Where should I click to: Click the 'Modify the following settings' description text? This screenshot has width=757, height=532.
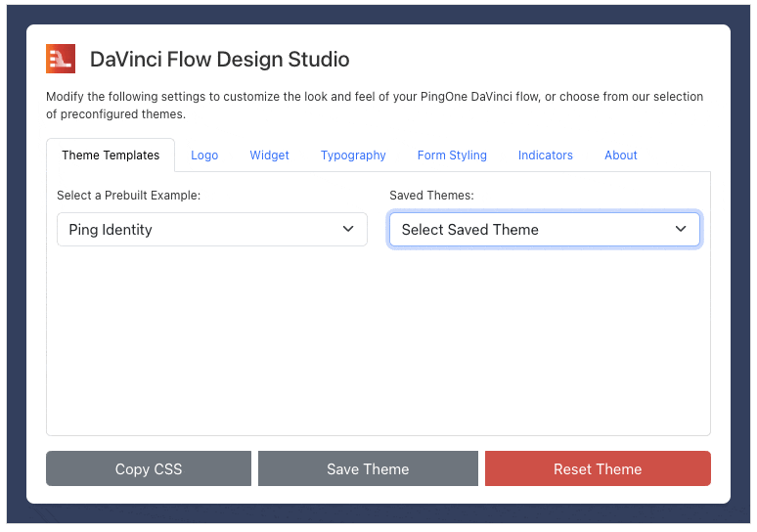coord(375,106)
